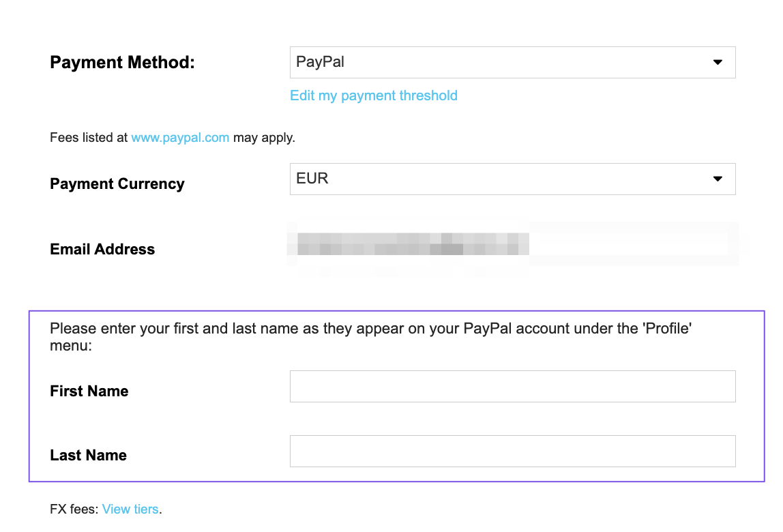Click into the Last Name text box

coord(512,451)
